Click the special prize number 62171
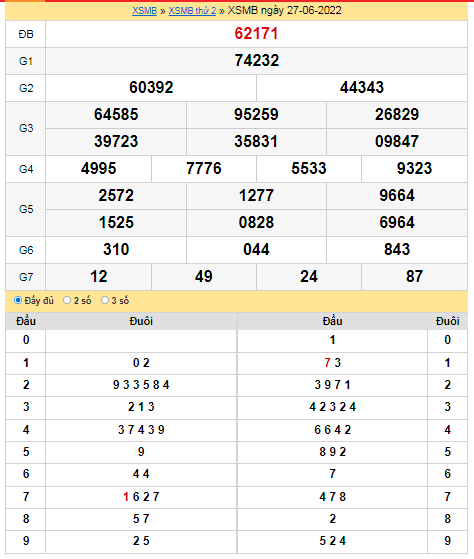 (256, 34)
